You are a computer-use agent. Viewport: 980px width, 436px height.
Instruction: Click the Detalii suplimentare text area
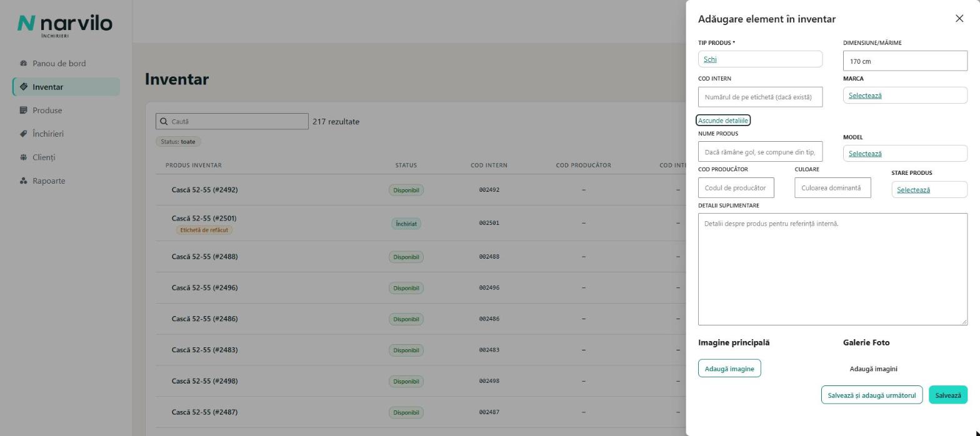point(832,269)
